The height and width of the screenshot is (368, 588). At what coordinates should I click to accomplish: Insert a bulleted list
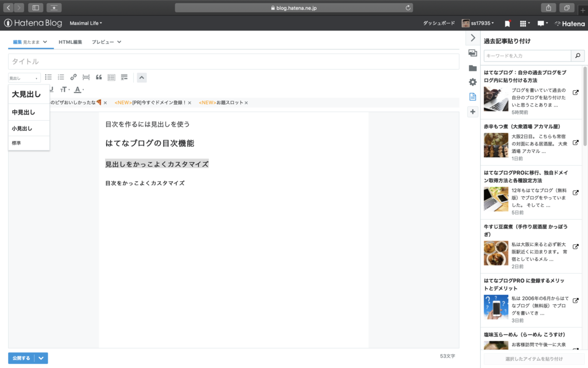point(48,78)
